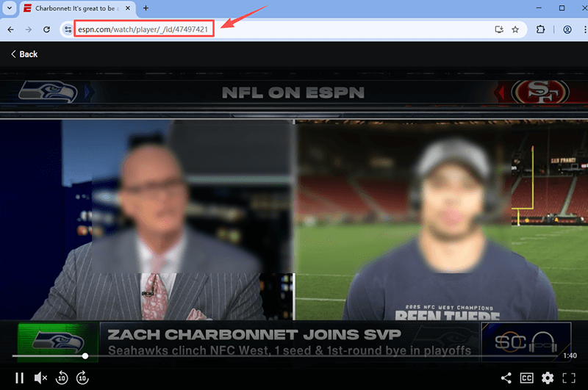Click the browser back arrow
This screenshot has height=390, width=588.
[x=10, y=29]
